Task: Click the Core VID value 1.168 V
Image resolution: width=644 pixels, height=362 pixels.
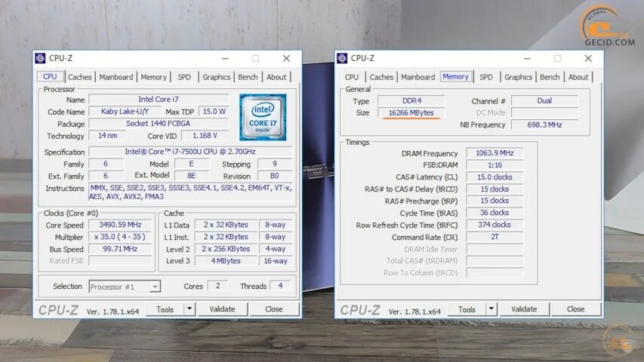Action: pyautogui.click(x=205, y=136)
